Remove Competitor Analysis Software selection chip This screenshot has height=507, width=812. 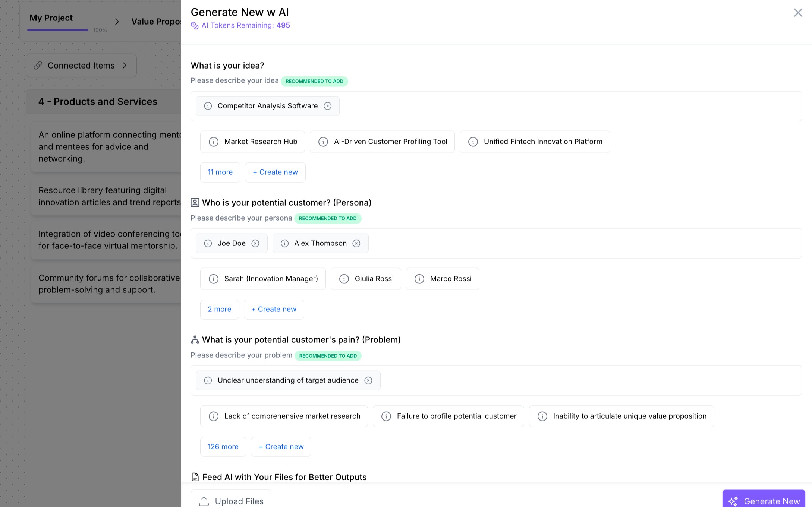[327, 106]
